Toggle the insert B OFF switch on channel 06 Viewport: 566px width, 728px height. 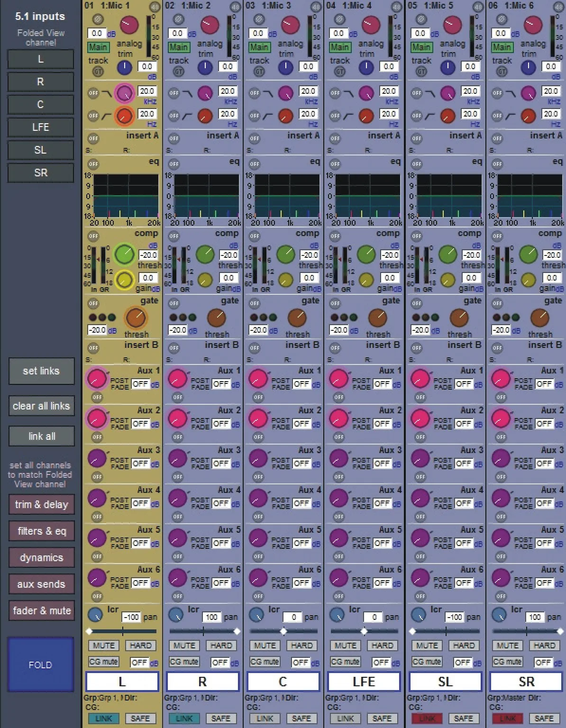point(497,348)
